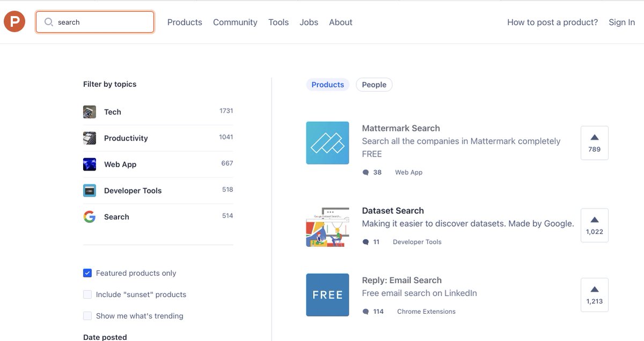The image size is (644, 341).
Task: Open the Reply Email Search FREE thumbnail
Action: (327, 295)
